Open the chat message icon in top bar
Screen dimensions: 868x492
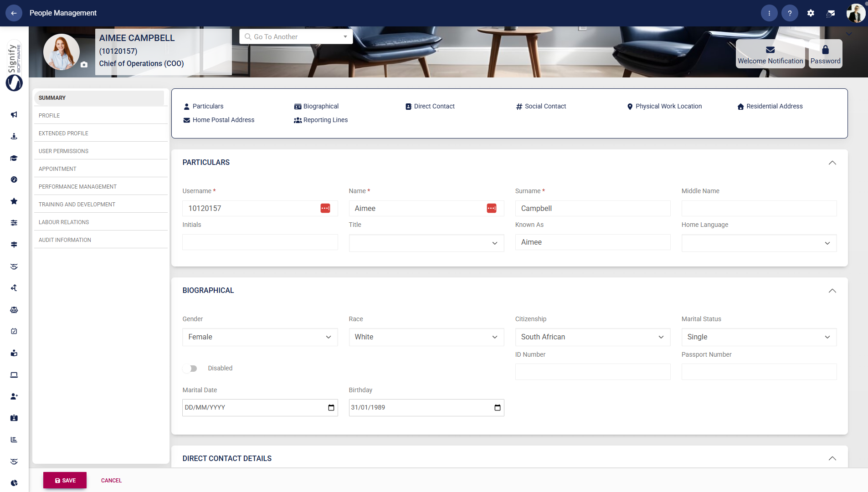[831, 13]
